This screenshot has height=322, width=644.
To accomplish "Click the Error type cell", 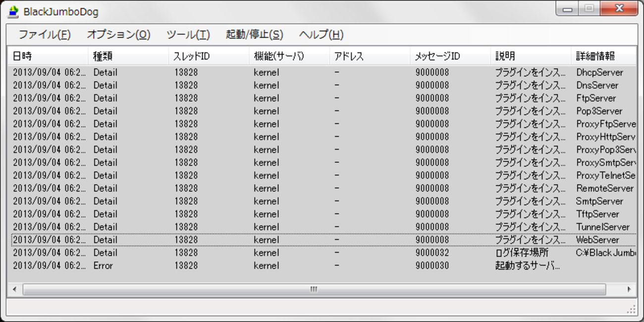I will [103, 266].
